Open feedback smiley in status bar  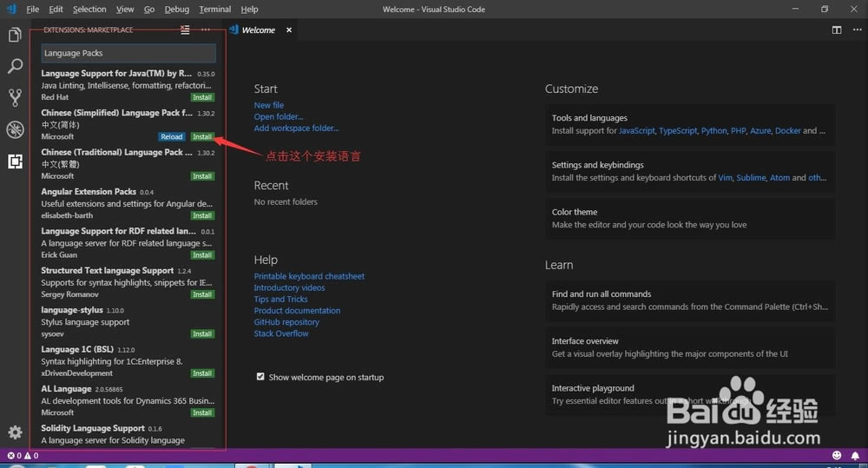(837, 455)
